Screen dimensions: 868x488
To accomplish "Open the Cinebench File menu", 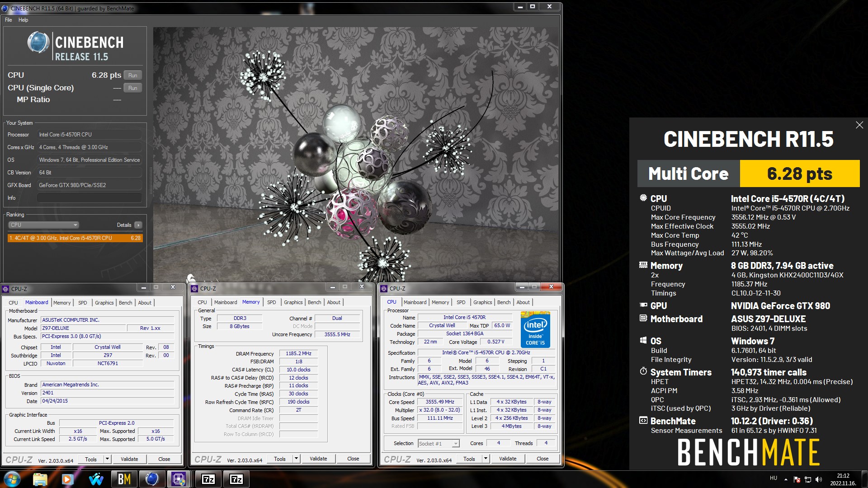I will click(9, 20).
